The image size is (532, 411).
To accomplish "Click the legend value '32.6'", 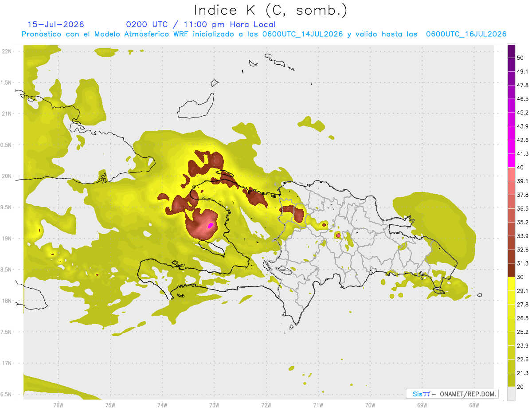I will [x=523, y=250].
